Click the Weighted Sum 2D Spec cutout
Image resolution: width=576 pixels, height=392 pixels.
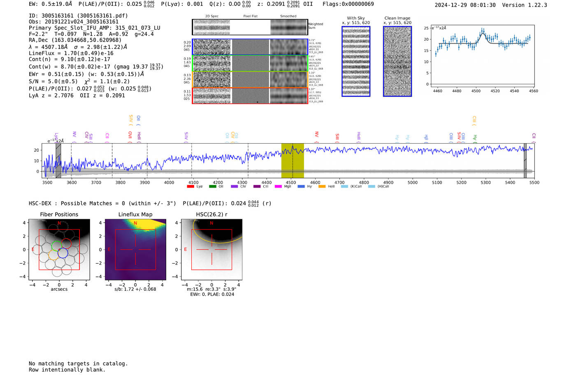click(212, 27)
